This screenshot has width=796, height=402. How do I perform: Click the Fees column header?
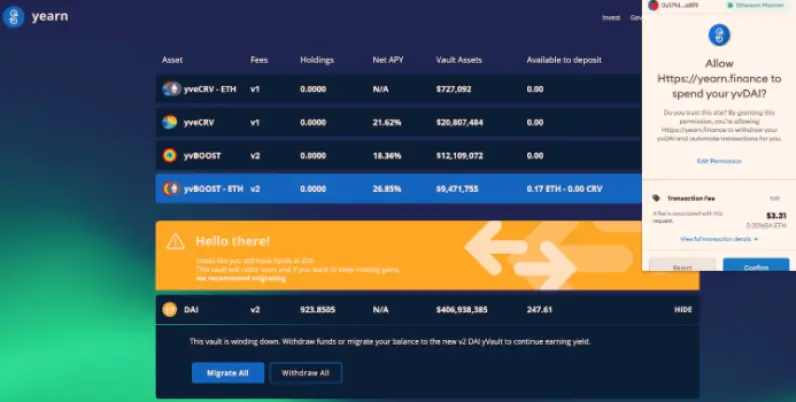(x=259, y=60)
